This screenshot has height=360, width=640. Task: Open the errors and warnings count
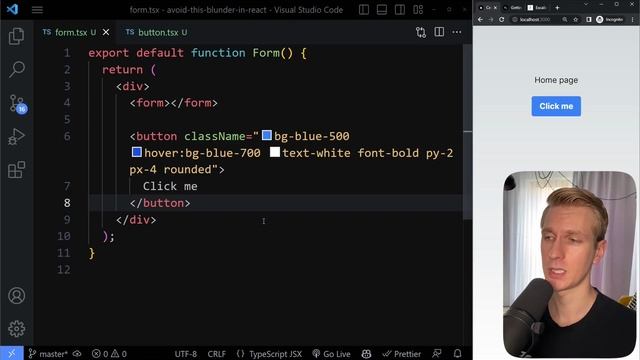click(109, 354)
